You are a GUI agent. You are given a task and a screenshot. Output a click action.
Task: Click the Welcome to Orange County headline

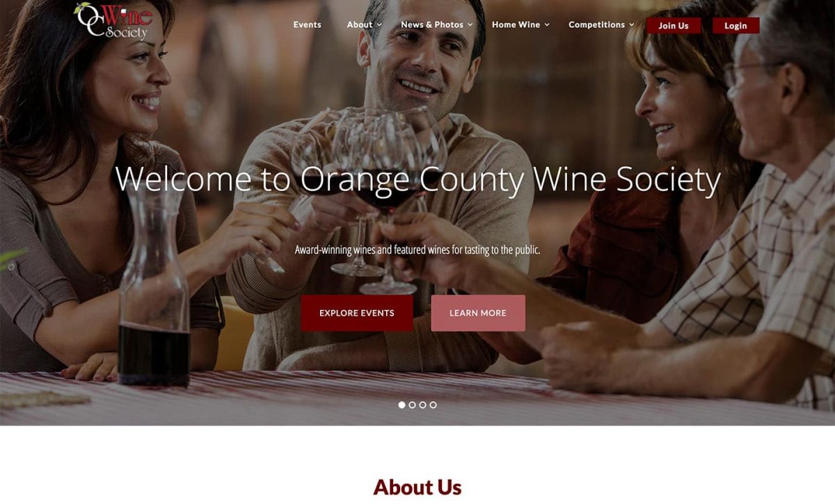tap(417, 179)
